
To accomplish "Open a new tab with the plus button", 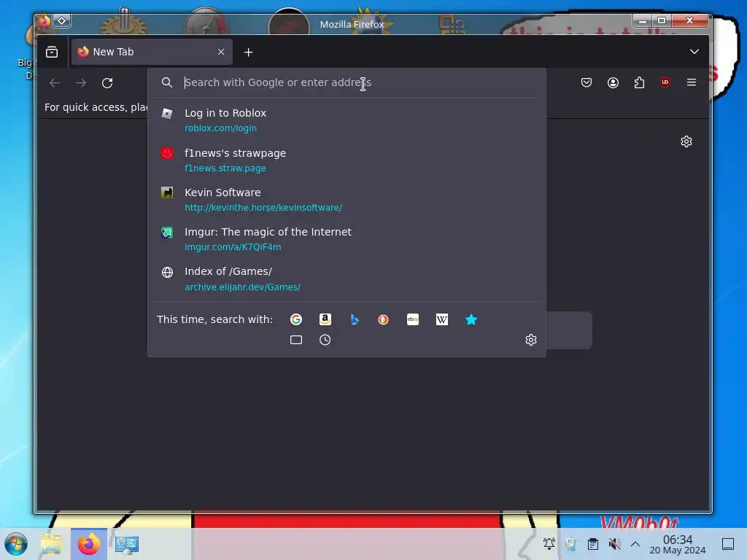I will [248, 52].
